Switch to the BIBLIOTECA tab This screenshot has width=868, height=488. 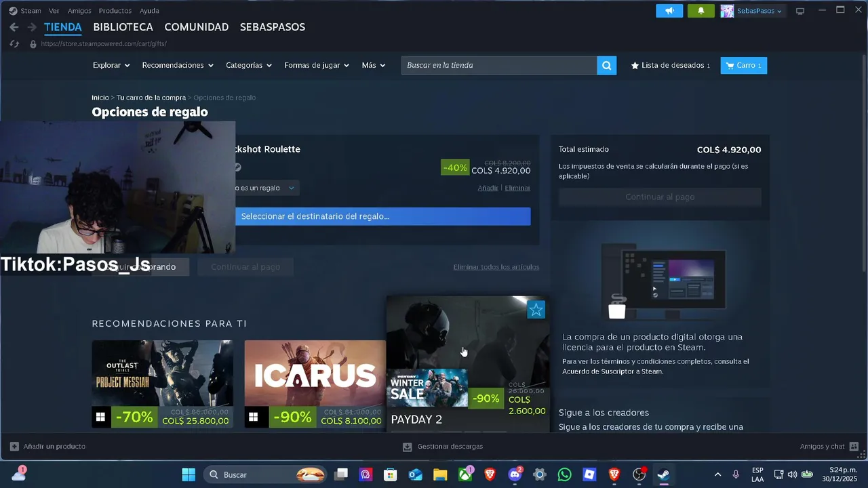pyautogui.click(x=123, y=27)
